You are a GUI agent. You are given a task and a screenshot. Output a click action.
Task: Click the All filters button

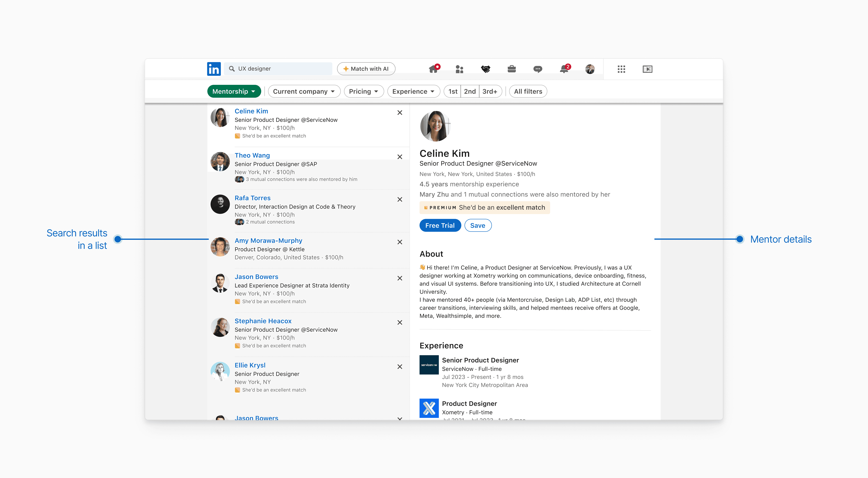528,91
